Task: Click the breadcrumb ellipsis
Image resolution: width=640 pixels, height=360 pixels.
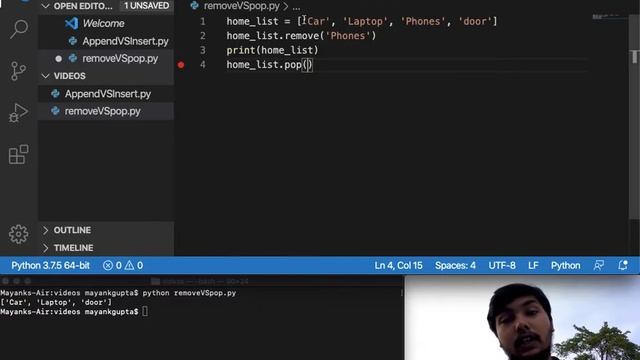Action: point(296,7)
